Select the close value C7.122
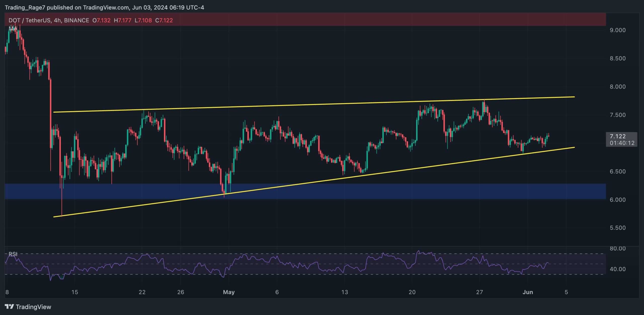The width and height of the screenshot is (644, 315). click(164, 20)
